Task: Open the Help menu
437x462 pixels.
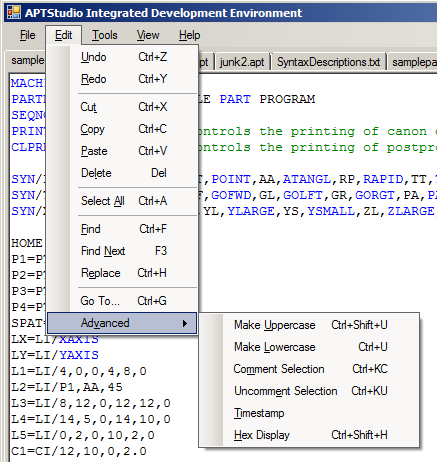Action: point(189,35)
